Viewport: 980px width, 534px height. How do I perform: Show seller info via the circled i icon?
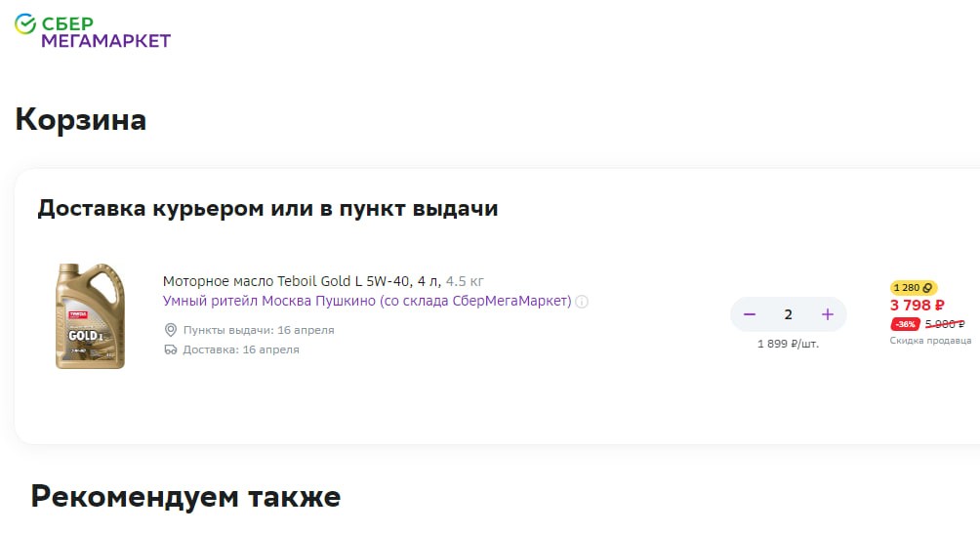[582, 302]
